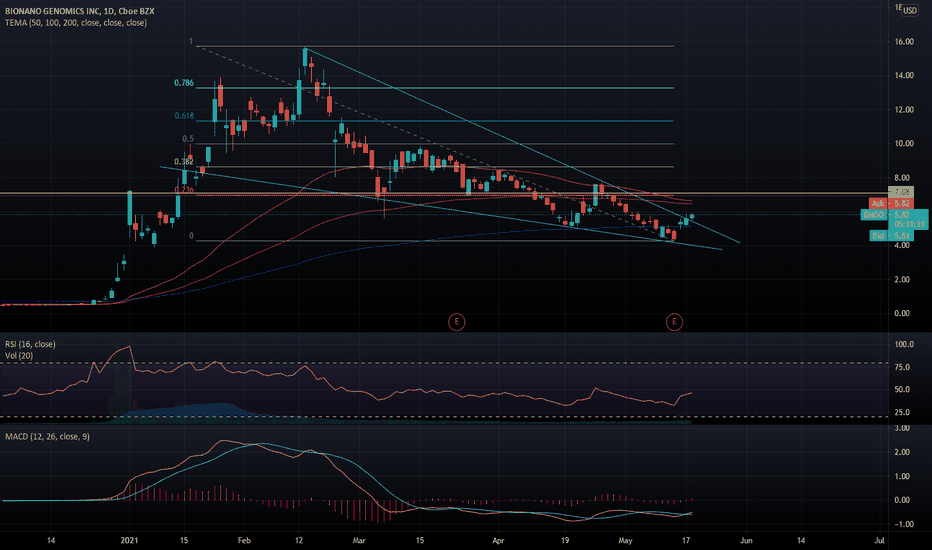Viewport: 932px width, 550px height.
Task: Click the 75.0 RSI axis value
Action: point(902,367)
